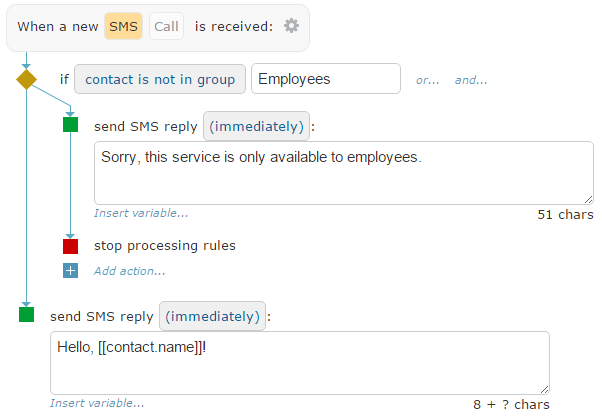Screen dimensions: 602x417
Task: Add an 'or...' condition
Action: click(x=427, y=80)
